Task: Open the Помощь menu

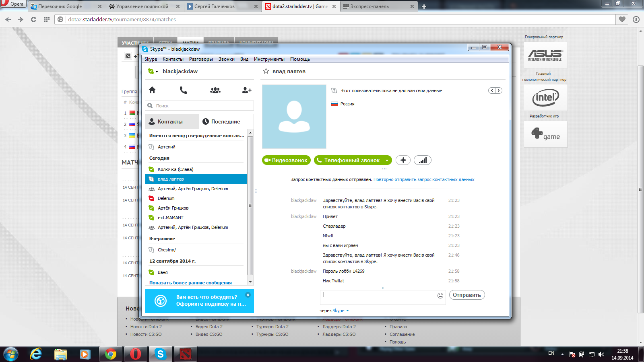Action: (x=300, y=59)
